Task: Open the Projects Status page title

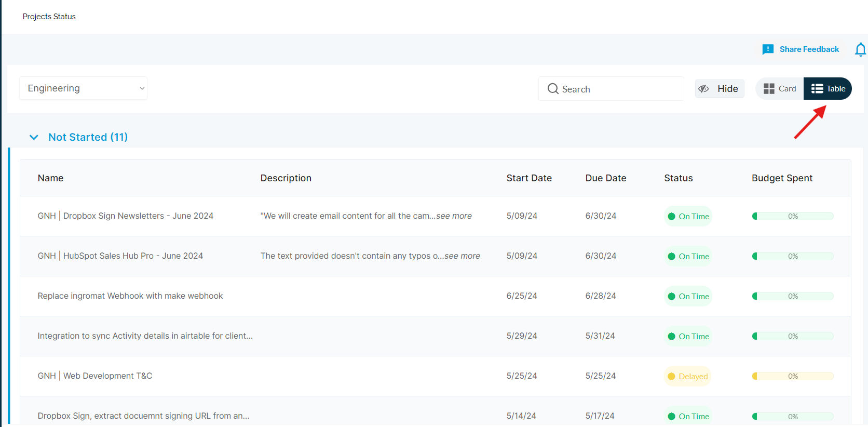Action: (49, 17)
